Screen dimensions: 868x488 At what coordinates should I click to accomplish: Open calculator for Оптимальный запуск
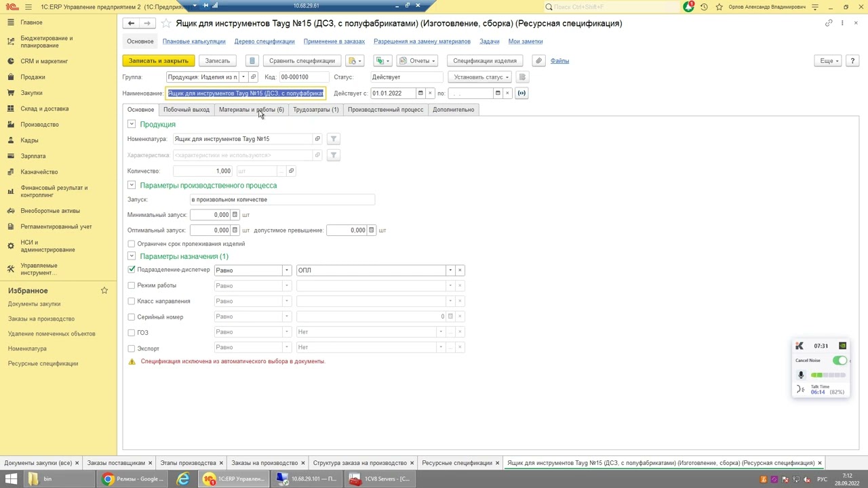(x=235, y=230)
